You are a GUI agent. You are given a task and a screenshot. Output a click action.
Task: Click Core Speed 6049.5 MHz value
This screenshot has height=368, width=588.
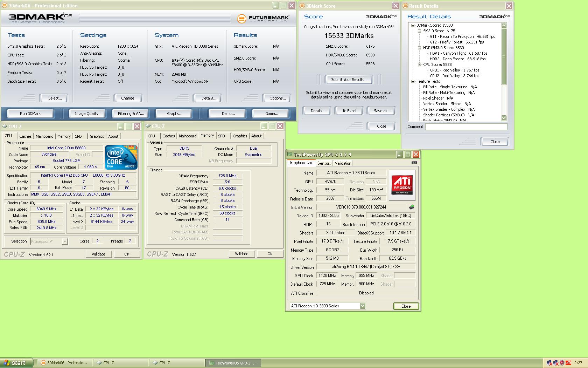[46, 209]
